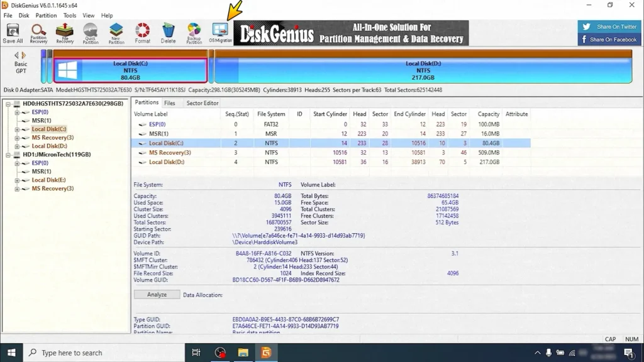This screenshot has height=362, width=644.
Task: Expand MS Recovery(3) under HD0 in the tree
Action: tap(17, 138)
